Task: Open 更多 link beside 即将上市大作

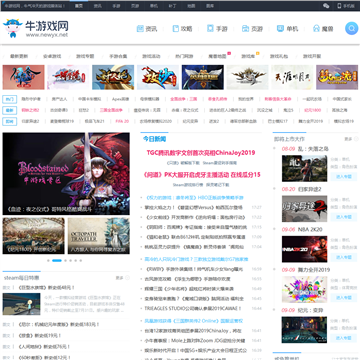Action: (348, 139)
